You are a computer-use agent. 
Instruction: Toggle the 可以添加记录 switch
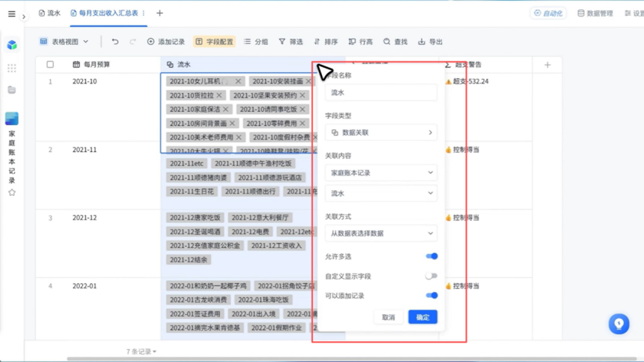pos(432,296)
